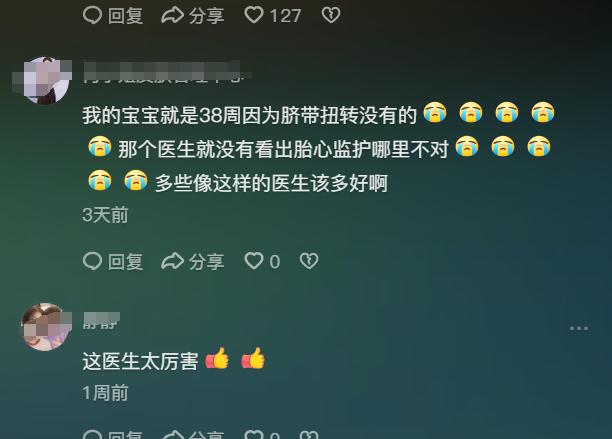Image resolution: width=612 pixels, height=439 pixels.
Task: Open username above 这医生太厉害 comment
Action: pos(101,322)
